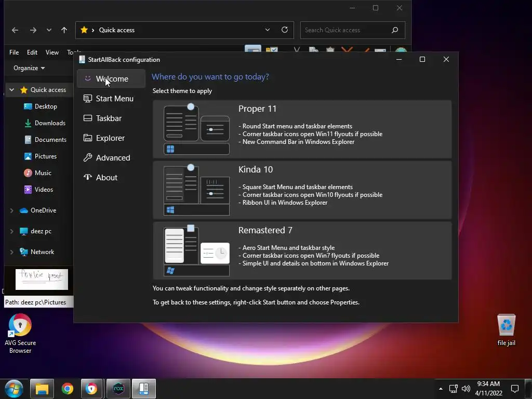Open the volume tray icon
The width and height of the screenshot is (532, 399).
[x=466, y=389]
